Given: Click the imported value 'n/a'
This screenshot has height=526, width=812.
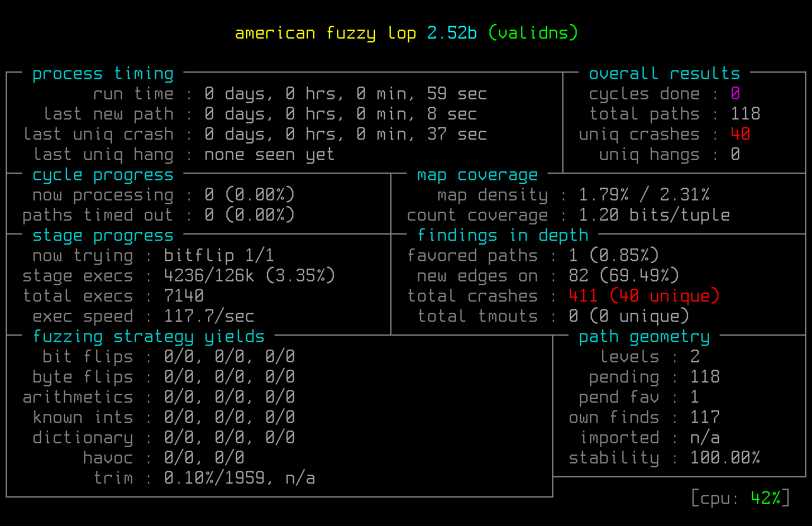Looking at the screenshot, I should 705,438.
